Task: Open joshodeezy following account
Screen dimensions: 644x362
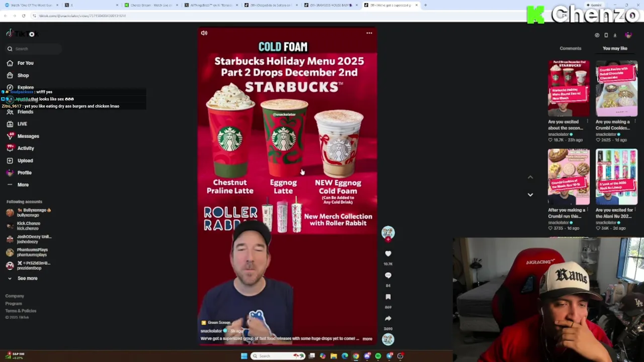Action: (29, 239)
